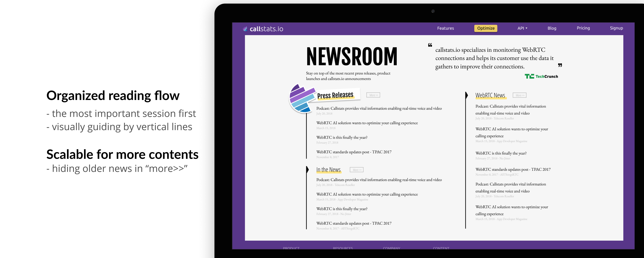644x258 pixels.
Task: Click the callstats.io logo
Action: click(x=263, y=29)
